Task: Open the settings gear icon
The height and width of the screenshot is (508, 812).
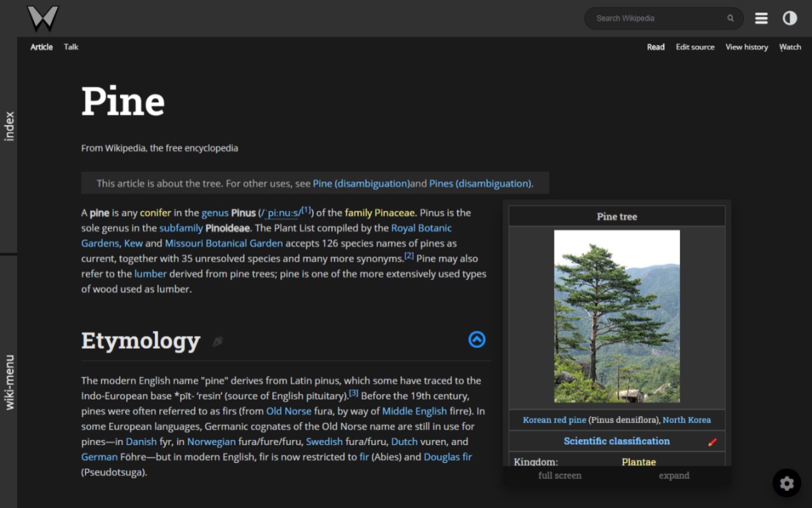Action: (787, 483)
